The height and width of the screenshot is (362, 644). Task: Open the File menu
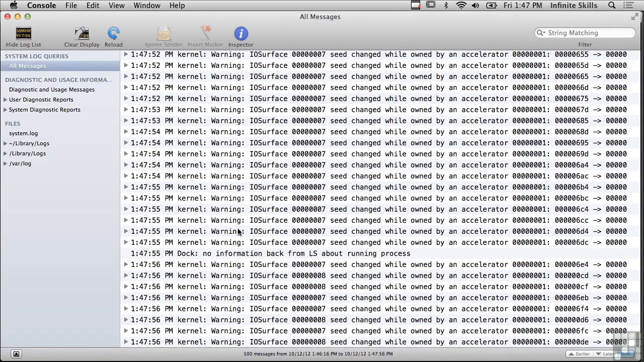[x=71, y=6]
